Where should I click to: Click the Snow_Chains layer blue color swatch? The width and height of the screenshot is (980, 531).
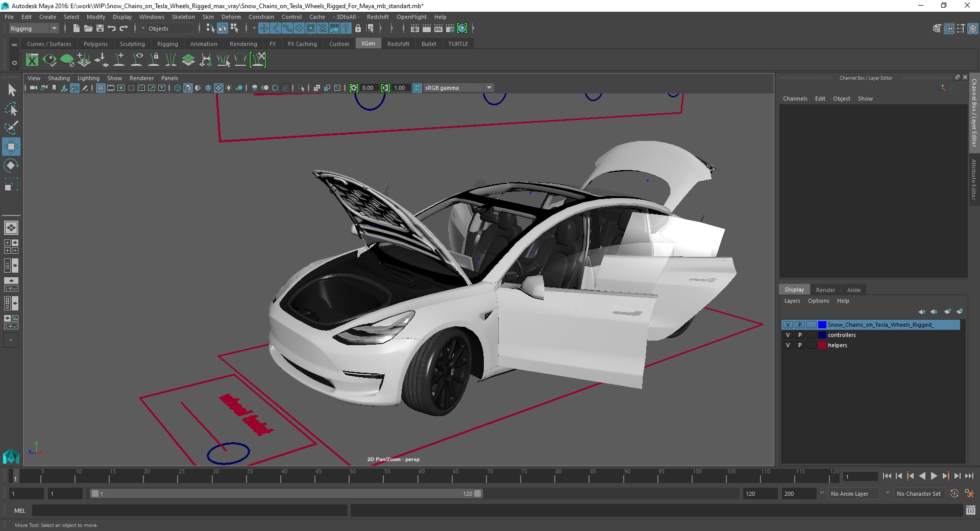(822, 325)
